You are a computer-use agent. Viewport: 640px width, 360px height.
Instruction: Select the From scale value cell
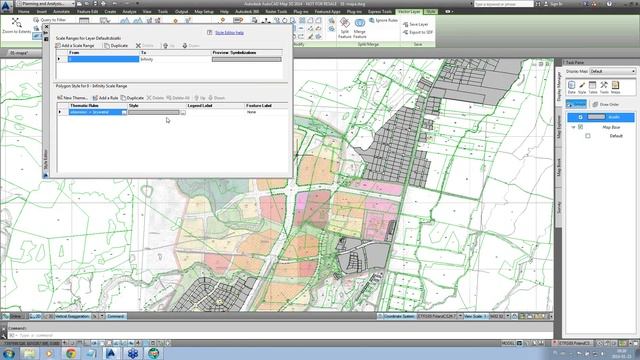pyautogui.click(x=103, y=60)
